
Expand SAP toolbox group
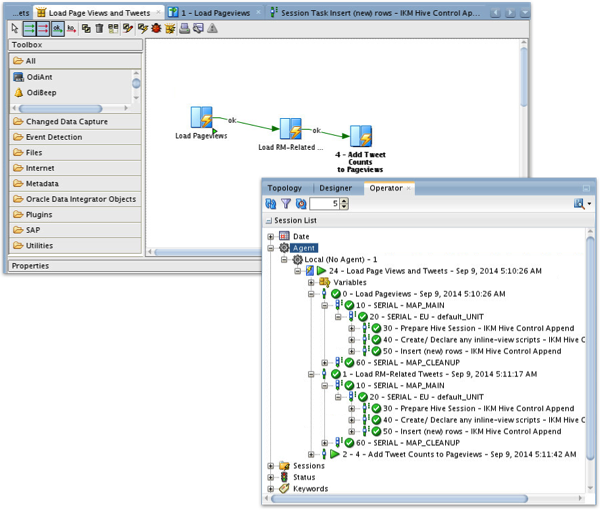75,230
